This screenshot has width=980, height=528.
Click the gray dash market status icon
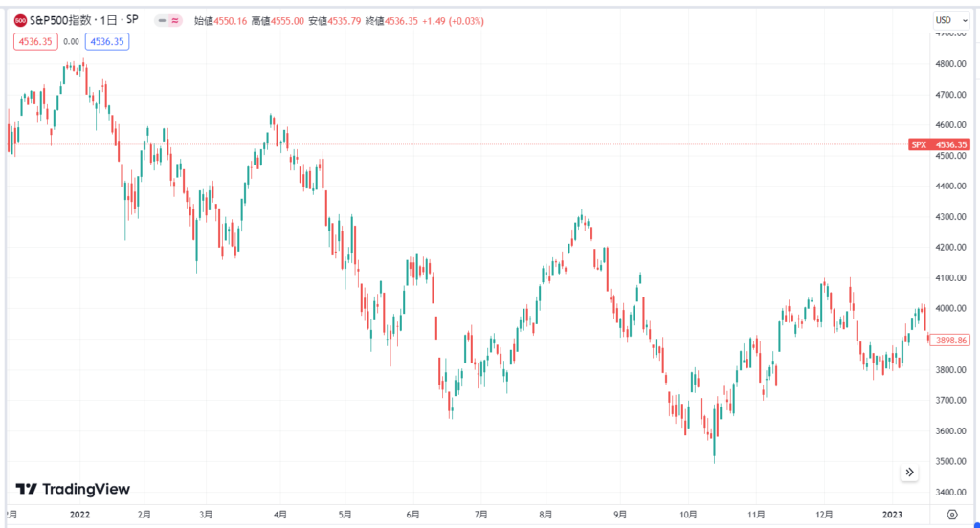(162, 21)
